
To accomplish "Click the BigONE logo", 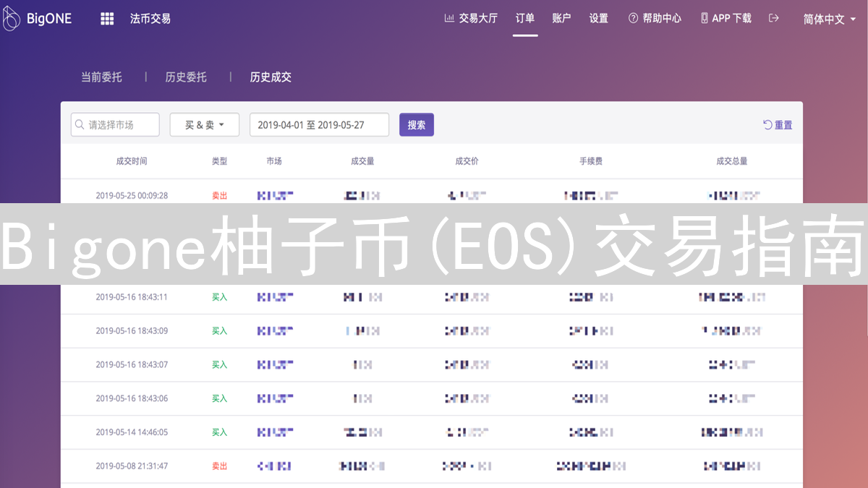I will pos(38,19).
